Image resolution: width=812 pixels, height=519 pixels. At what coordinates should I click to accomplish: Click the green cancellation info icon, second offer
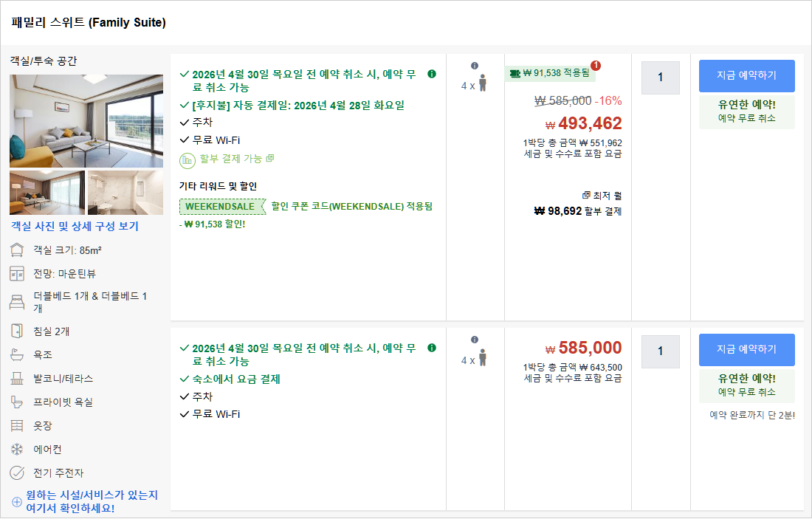point(432,348)
